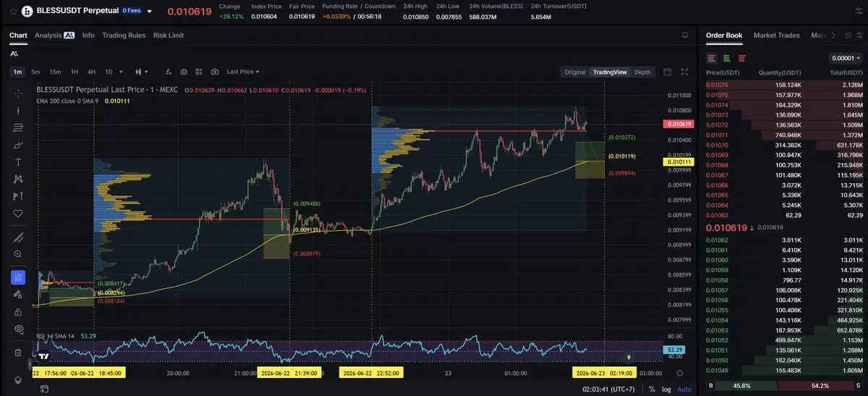Select the 1H timeframe
Screen dimensions: 868x396
pos(74,72)
